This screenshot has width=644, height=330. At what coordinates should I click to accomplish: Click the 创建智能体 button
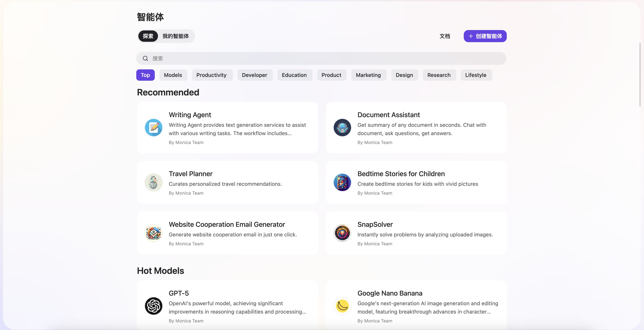click(485, 36)
